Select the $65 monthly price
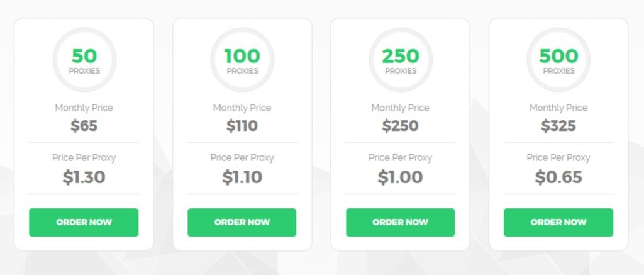 tap(84, 126)
